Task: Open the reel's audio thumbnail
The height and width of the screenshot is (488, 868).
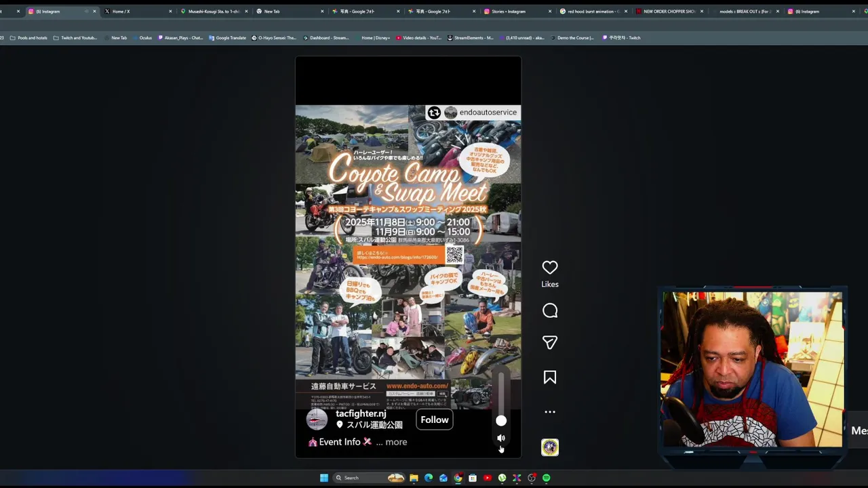Action: click(x=550, y=447)
